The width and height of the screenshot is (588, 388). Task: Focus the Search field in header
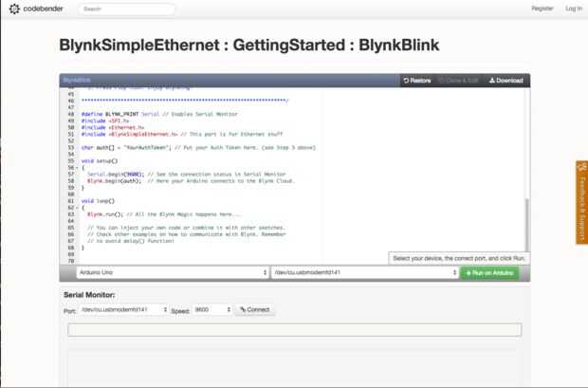pos(127,9)
